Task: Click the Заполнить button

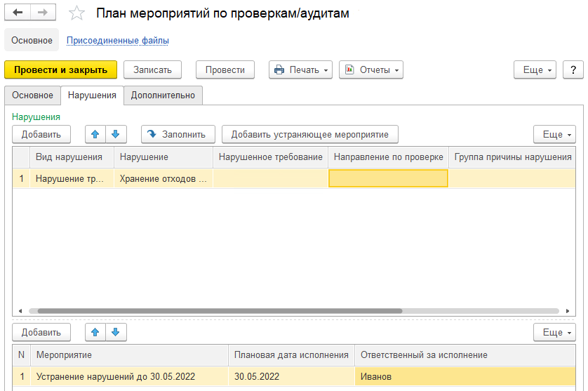Action: [x=178, y=134]
